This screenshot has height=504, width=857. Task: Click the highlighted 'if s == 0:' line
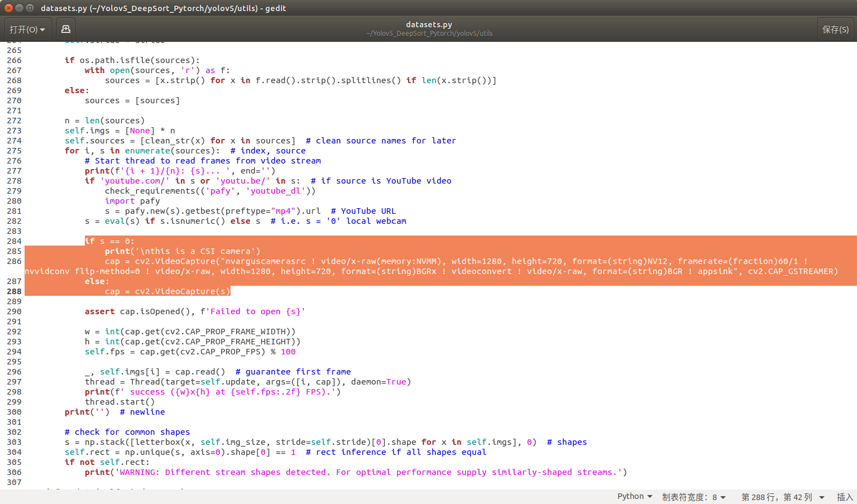[109, 241]
